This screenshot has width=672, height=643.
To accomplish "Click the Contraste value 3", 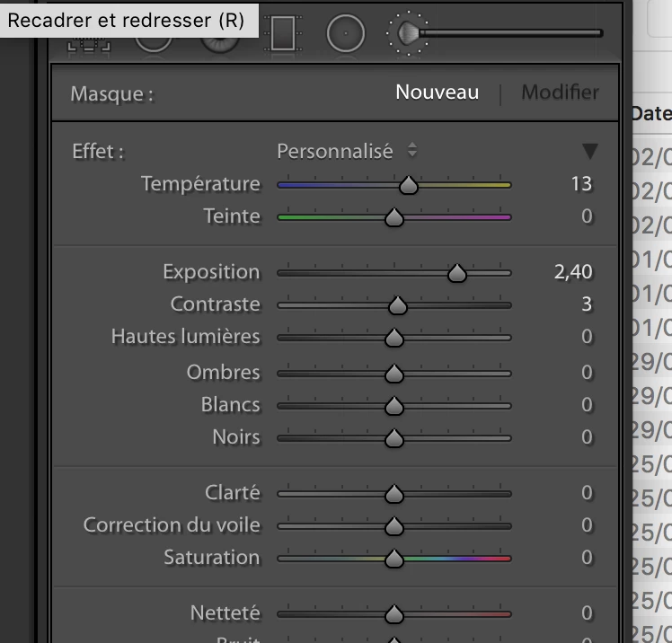I will click(x=587, y=304).
